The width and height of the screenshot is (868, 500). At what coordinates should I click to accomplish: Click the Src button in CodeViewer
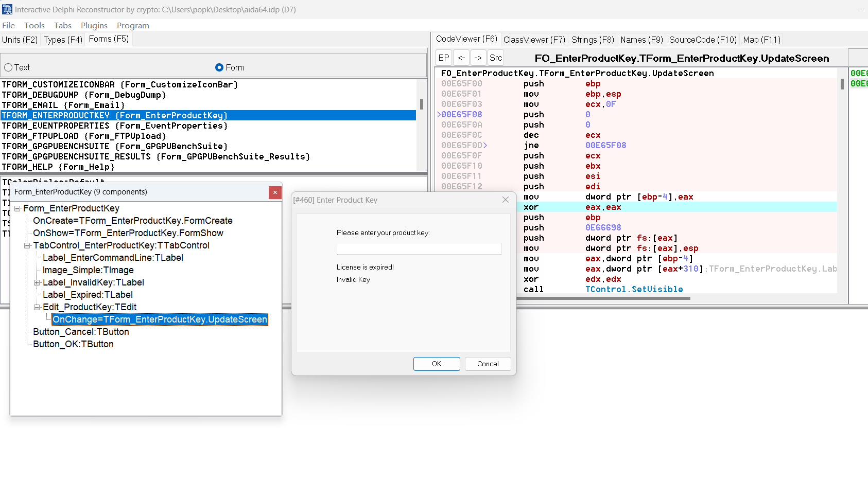click(496, 58)
